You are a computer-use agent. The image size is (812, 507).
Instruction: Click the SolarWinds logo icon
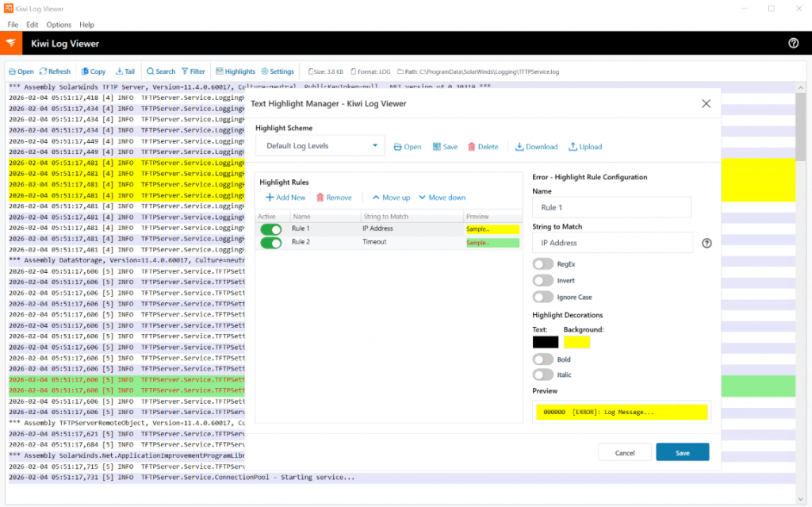pyautogui.click(x=11, y=44)
